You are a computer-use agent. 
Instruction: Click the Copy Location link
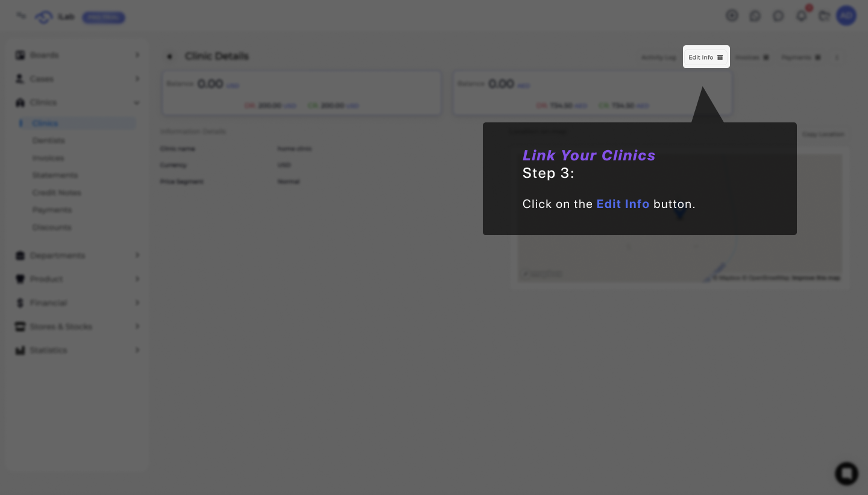coord(823,134)
